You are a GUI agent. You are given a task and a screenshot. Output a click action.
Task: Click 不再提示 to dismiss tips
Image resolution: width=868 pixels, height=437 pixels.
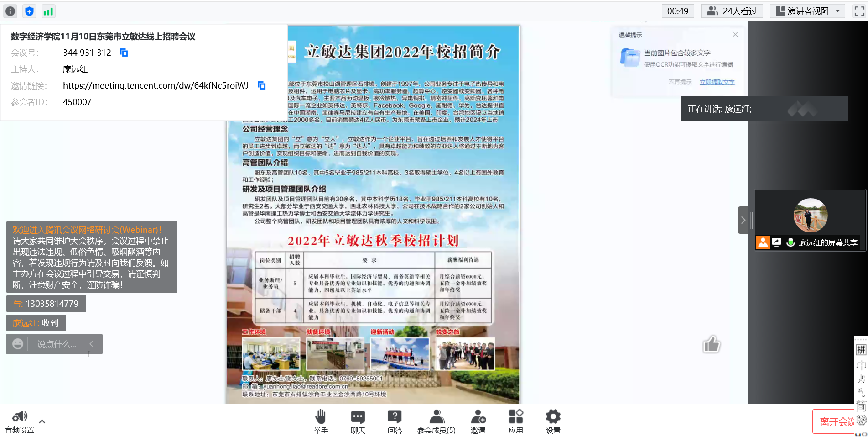click(x=680, y=82)
